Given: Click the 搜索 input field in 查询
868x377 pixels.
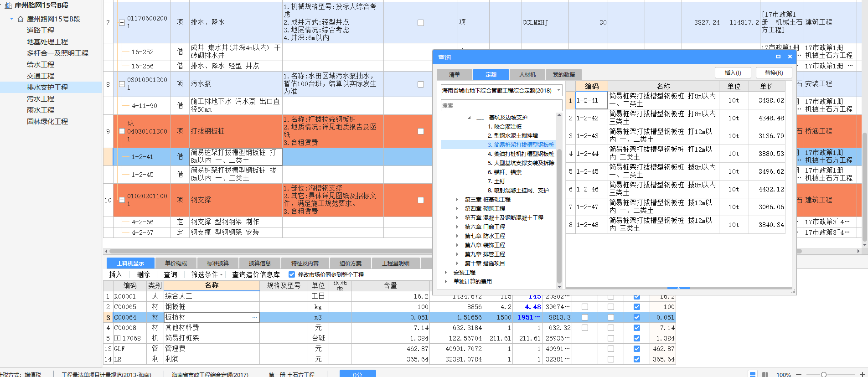Looking at the screenshot, I should (x=501, y=105).
